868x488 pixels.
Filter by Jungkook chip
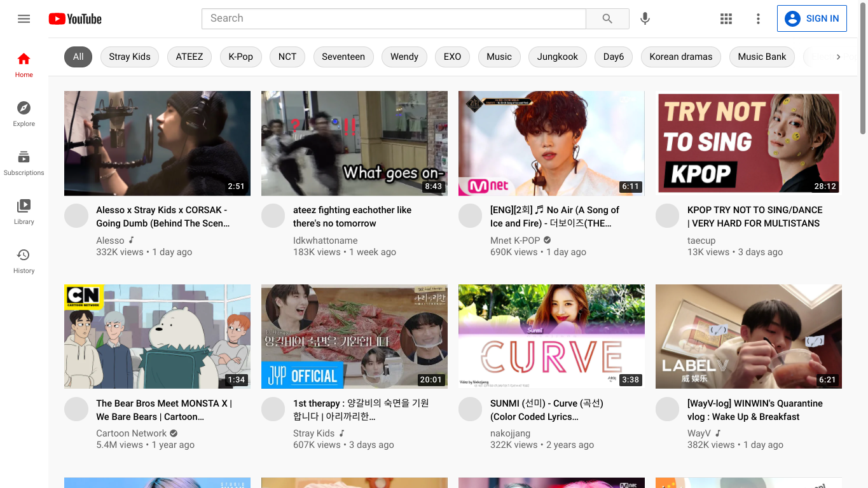558,57
